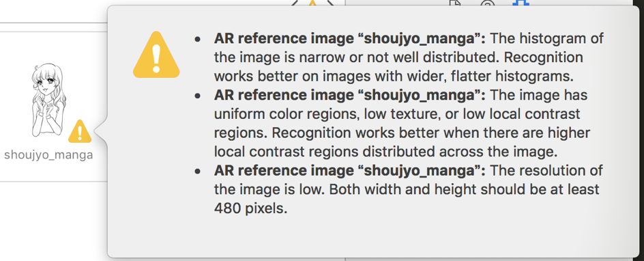Click the second bold AR reference image heading
Image resolution: width=644 pixels, height=261 pixels.
tap(349, 96)
